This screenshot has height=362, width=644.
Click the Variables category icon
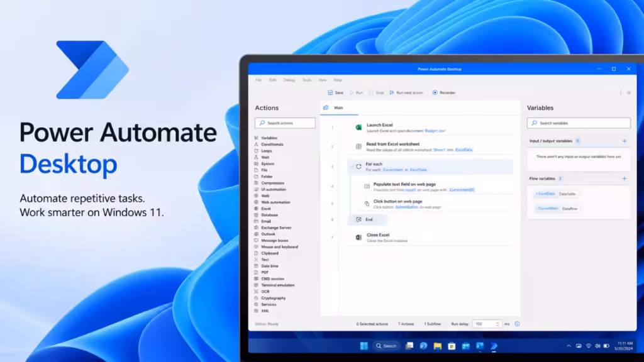(x=257, y=138)
